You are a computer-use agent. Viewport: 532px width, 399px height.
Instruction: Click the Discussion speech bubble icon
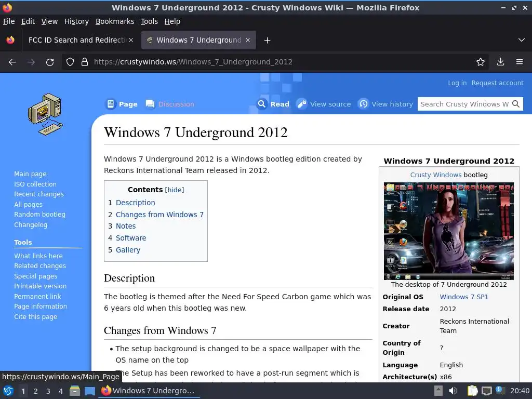150,104
